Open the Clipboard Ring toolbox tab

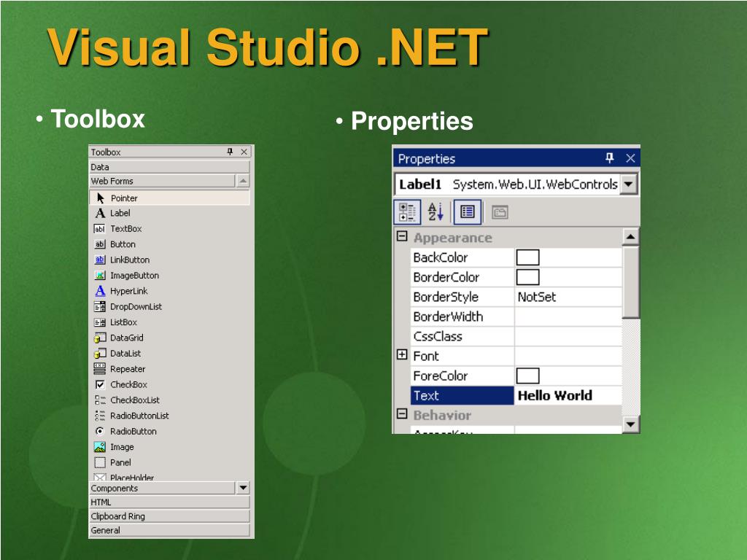coord(169,516)
